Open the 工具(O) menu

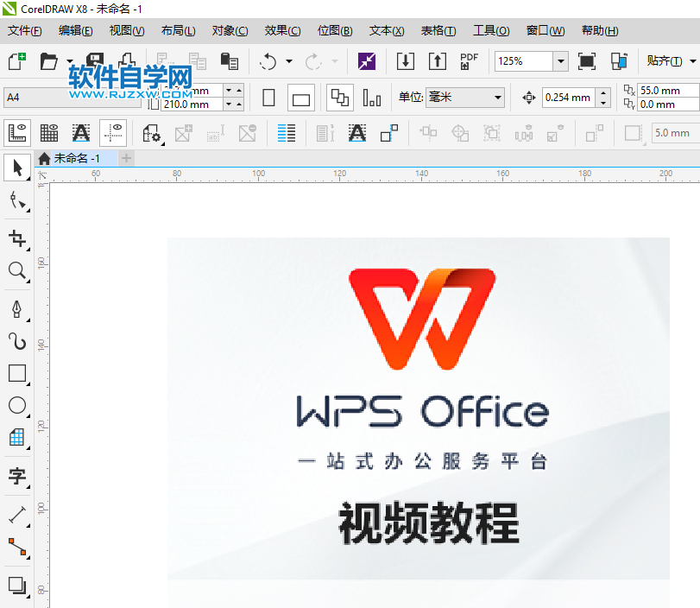[491, 31]
